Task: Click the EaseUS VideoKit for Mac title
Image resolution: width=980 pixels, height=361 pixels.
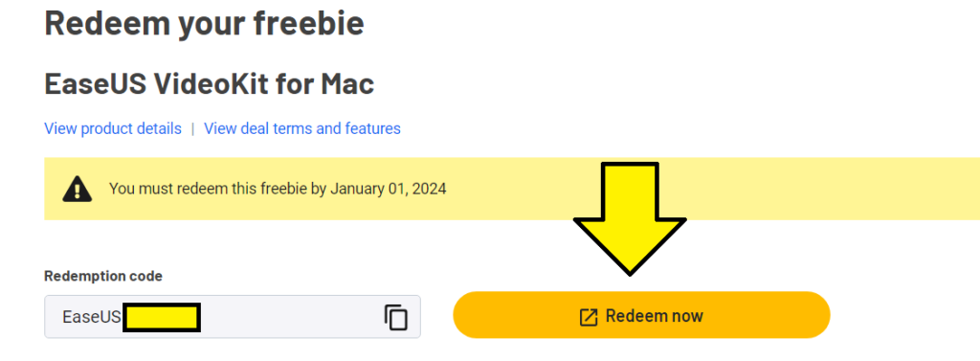Action: point(210,84)
